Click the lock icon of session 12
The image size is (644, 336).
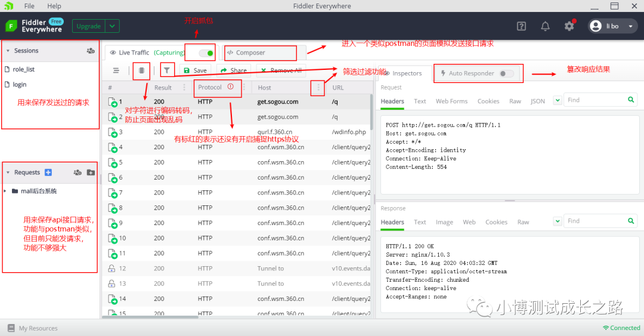pyautogui.click(x=112, y=269)
